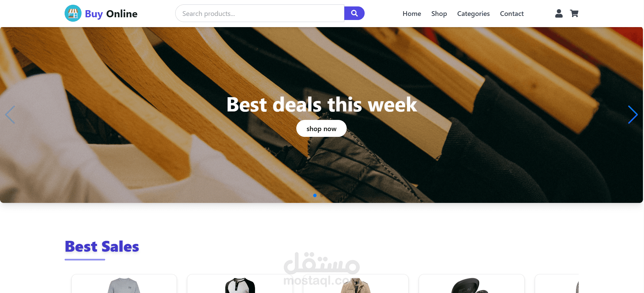Open the Contact nav link
The image size is (644, 293).
[x=512, y=14]
